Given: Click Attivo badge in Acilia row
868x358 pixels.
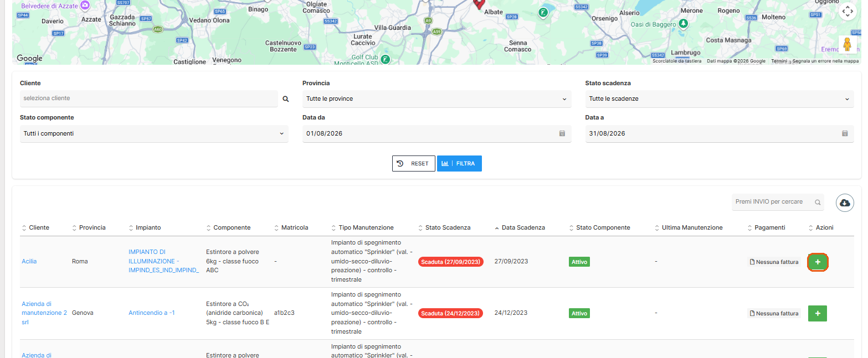Looking at the screenshot, I should [579, 262].
